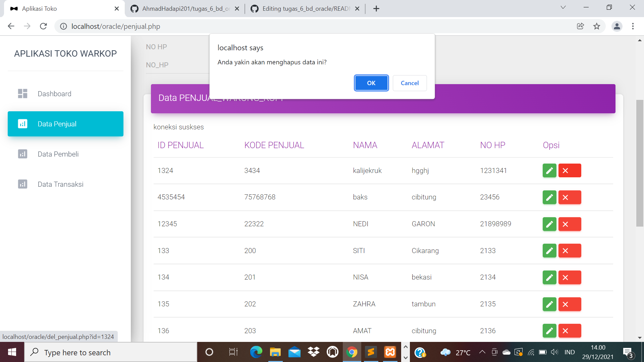Click the Data Pembeli chart icon
644x362 pixels.
coord(22,154)
